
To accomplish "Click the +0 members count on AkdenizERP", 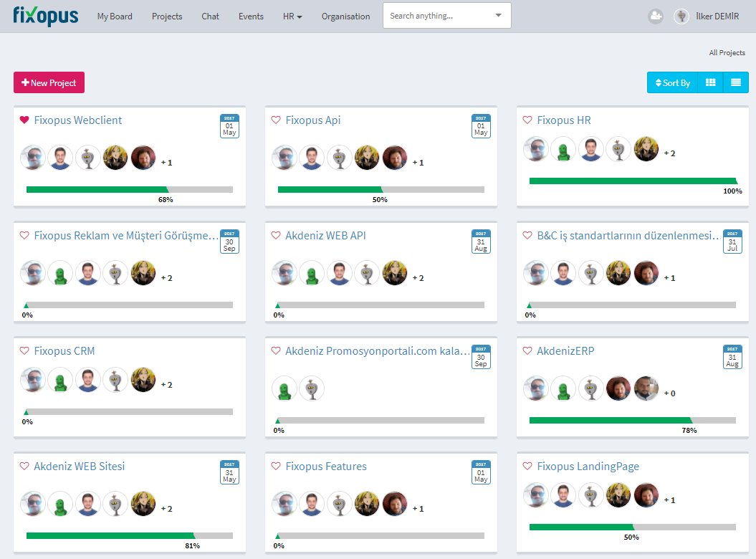I will (x=670, y=393).
